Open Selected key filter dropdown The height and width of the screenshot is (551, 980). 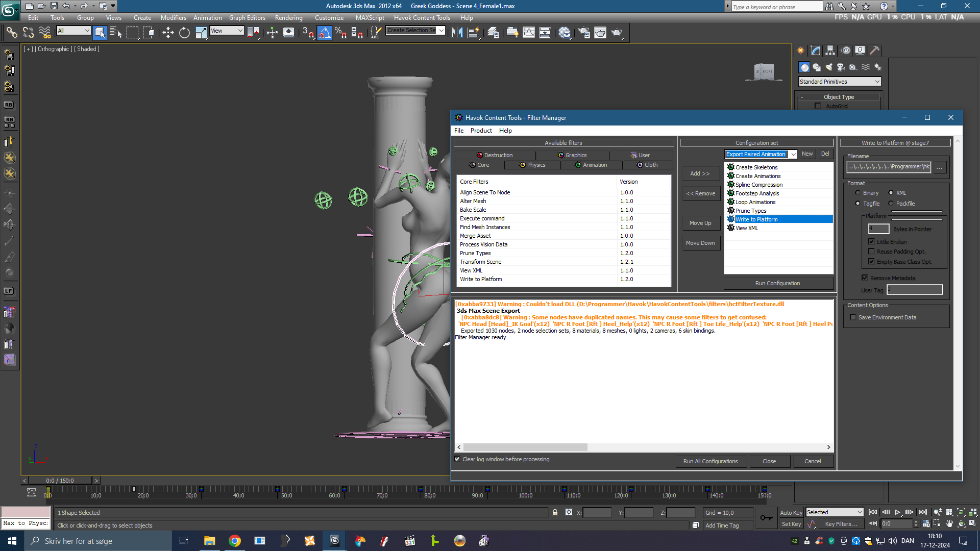pyautogui.click(x=835, y=512)
